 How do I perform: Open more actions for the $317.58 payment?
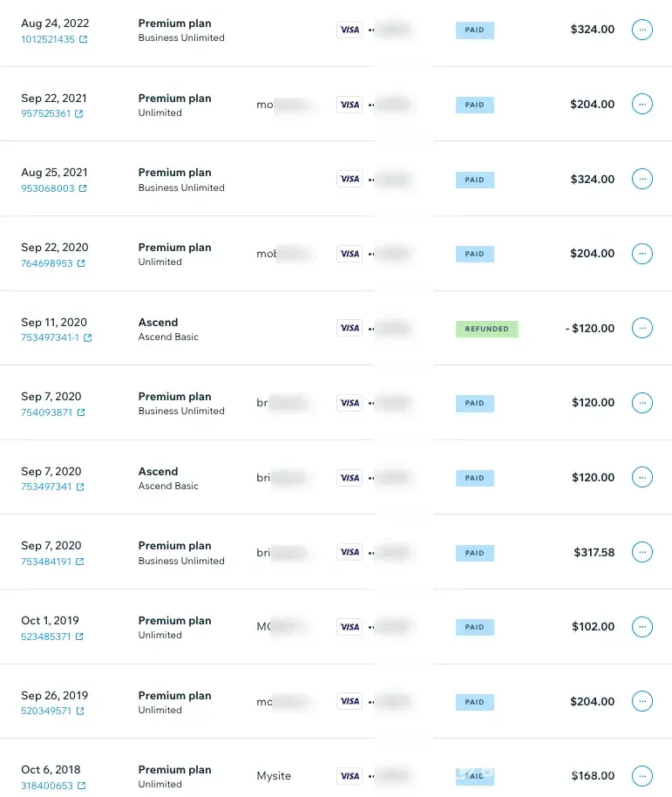[x=641, y=552]
